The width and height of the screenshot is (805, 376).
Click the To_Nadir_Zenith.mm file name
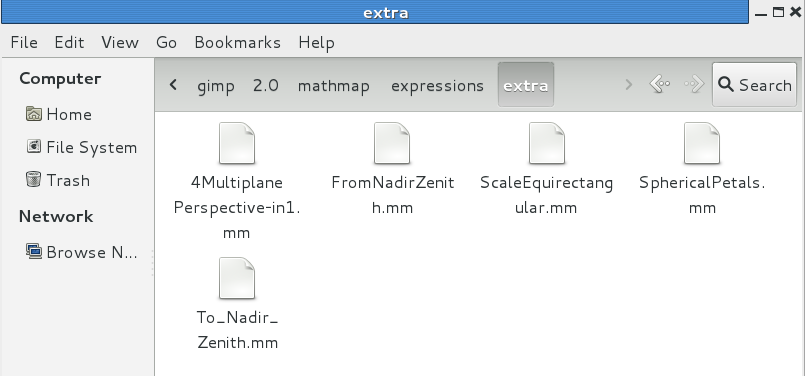click(237, 330)
